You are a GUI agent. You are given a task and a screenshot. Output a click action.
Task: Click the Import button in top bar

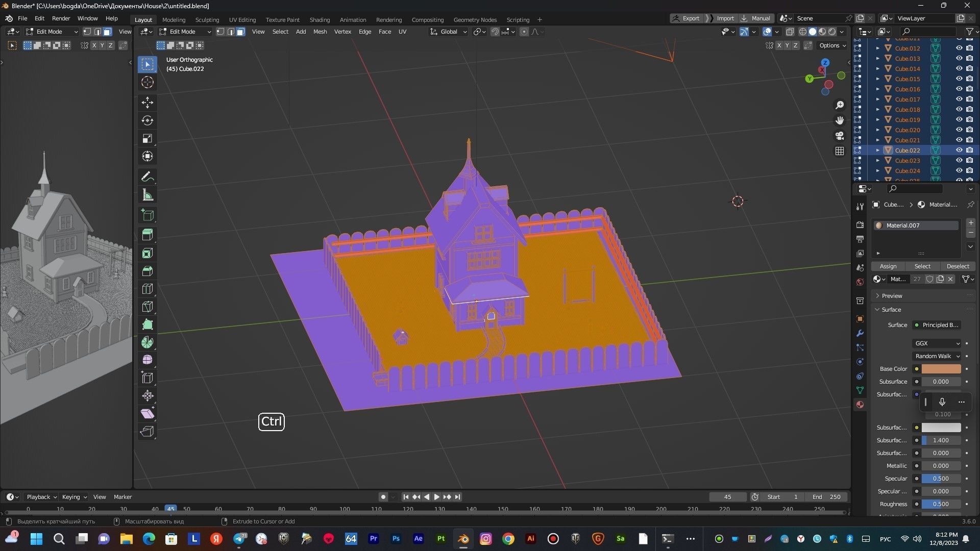(721, 18)
